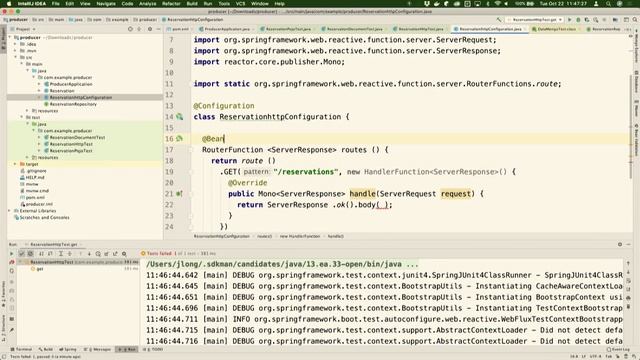Open the ReservationHttpTest.get run configuration dropdown
The image size is (640, 360).
(535, 20)
